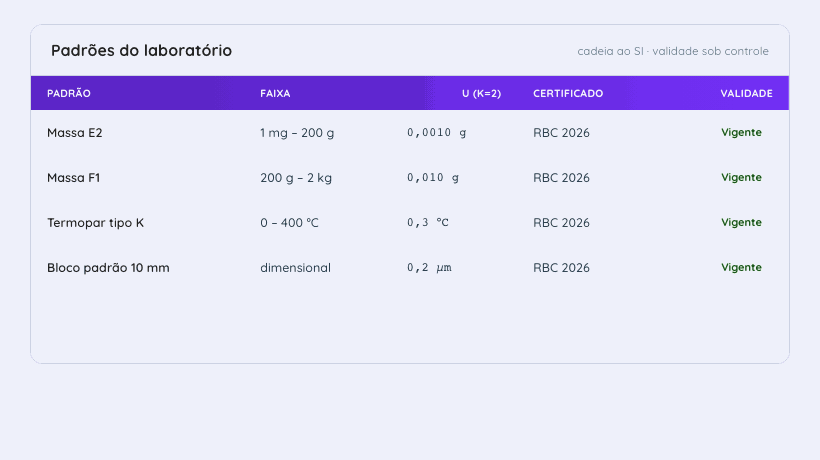Click uncertainty value 0,2 µm
Viewport: 820px width, 460px height.
(429, 268)
